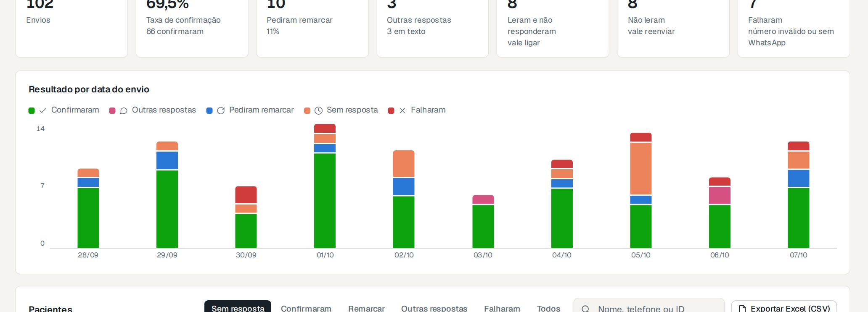Click the orange Sem resposta segment for 05/10
The image size is (868, 312).
click(x=641, y=168)
